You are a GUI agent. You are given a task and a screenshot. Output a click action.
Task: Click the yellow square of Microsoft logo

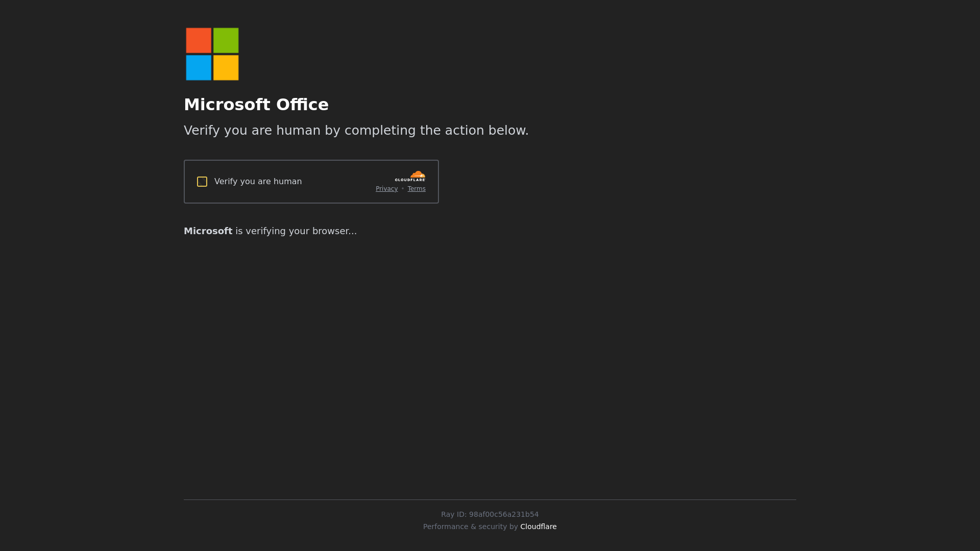point(226,68)
